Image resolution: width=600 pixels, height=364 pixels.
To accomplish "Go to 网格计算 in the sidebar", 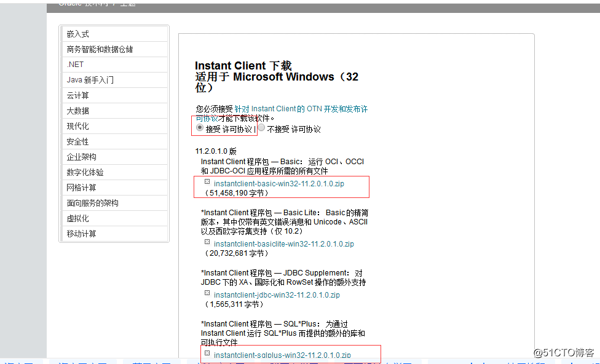I will 114,188.
